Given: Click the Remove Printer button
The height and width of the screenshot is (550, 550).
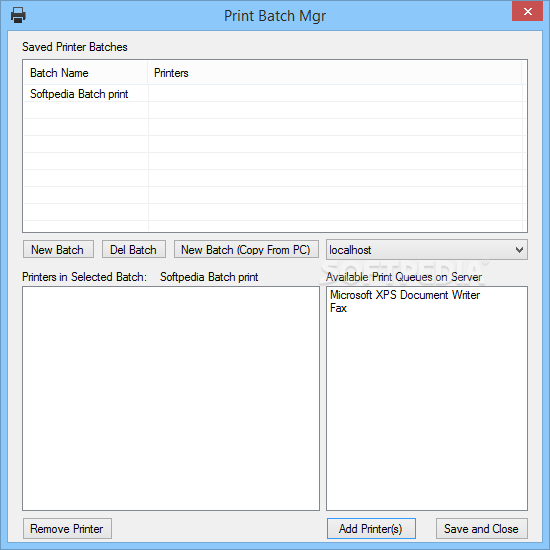Looking at the screenshot, I should click(x=67, y=528).
